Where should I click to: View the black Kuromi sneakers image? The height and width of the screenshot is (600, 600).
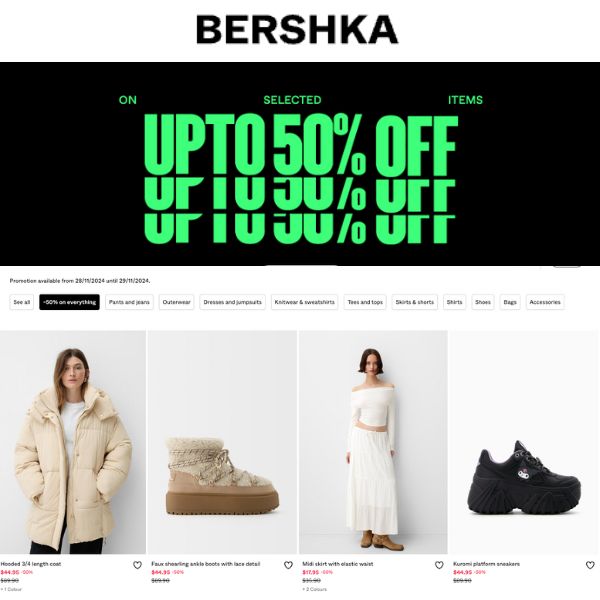click(524, 442)
